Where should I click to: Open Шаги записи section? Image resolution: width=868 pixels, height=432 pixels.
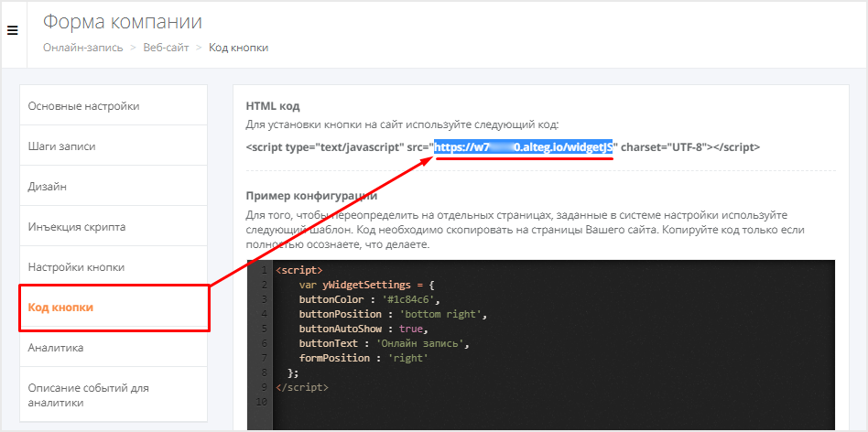click(x=114, y=146)
